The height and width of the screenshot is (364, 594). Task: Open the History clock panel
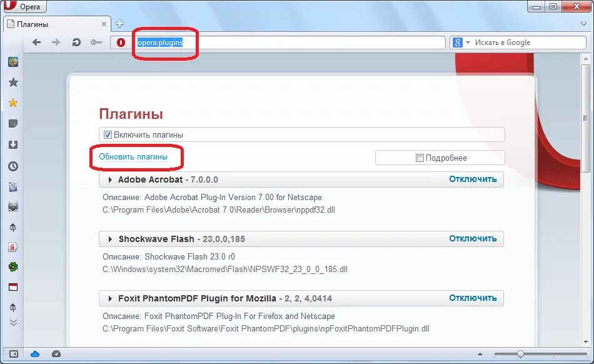coord(13,166)
